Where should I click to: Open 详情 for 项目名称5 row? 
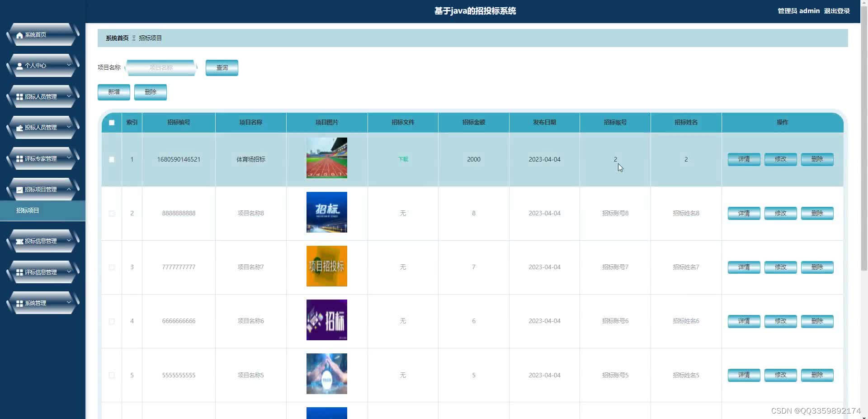pos(744,375)
